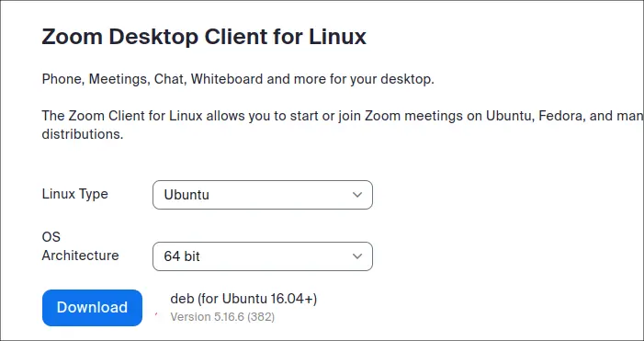Click the word Linux in the page heading
Image resolution: width=644 pixels, height=341 pixels.
pos(337,37)
